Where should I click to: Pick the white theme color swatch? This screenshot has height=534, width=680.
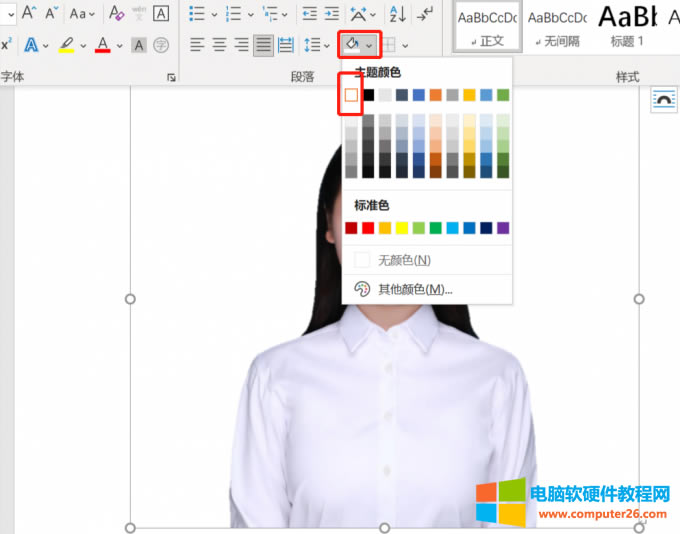pos(351,95)
